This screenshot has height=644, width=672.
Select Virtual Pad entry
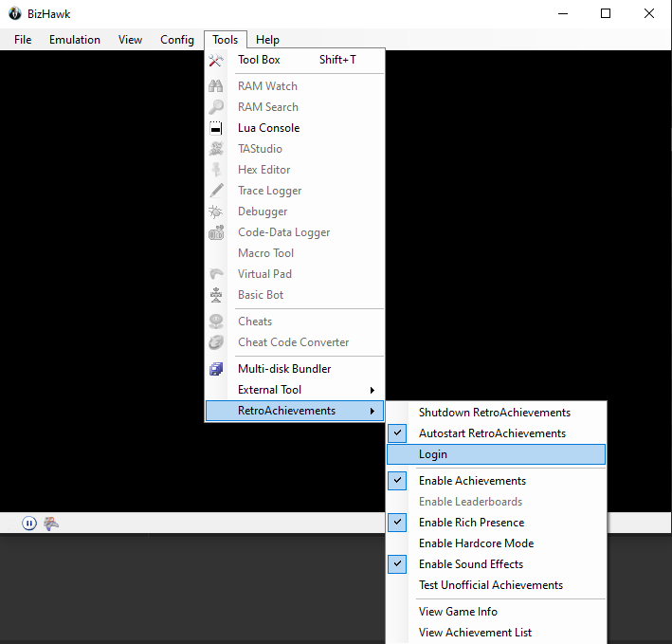coord(295,274)
